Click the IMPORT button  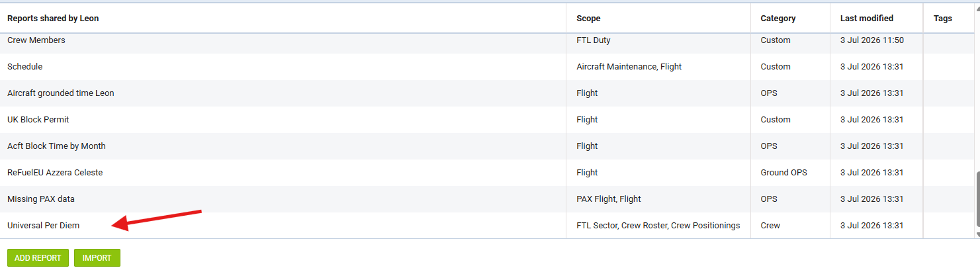97,258
